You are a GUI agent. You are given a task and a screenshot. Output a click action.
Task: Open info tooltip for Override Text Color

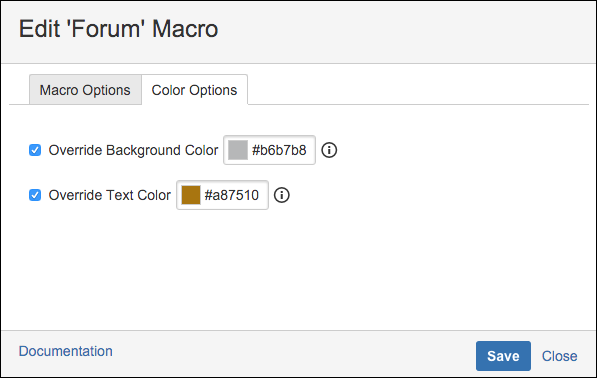282,195
